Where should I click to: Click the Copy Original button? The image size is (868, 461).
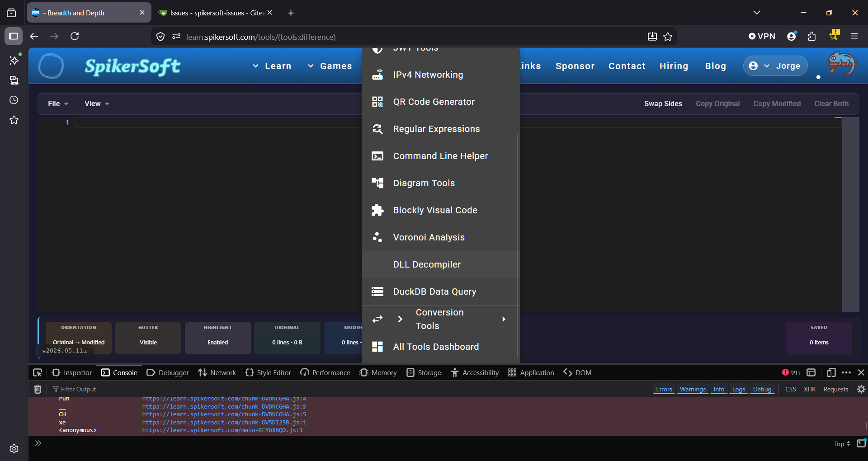718,103
